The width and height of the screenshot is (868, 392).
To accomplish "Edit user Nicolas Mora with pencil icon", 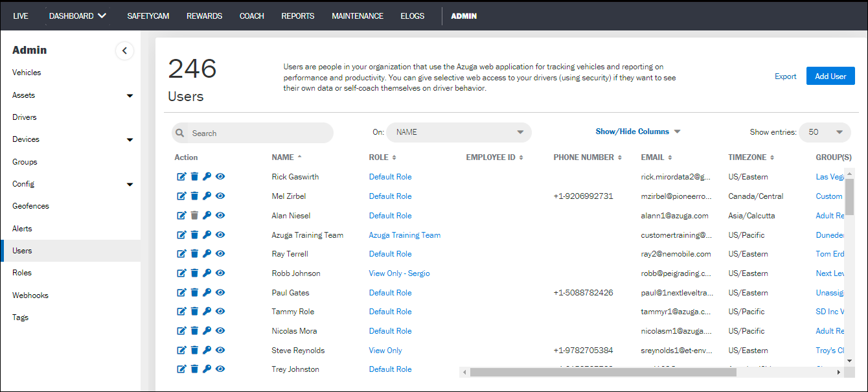I will pos(181,331).
